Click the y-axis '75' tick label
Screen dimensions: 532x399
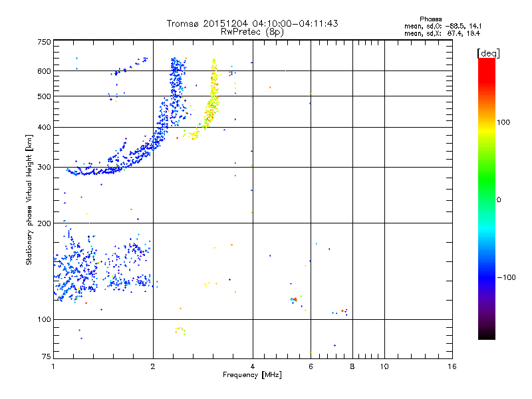[47, 356]
